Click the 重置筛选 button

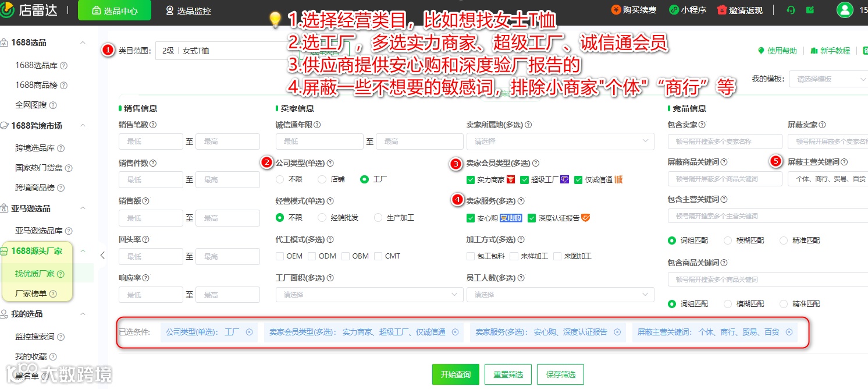click(x=508, y=374)
